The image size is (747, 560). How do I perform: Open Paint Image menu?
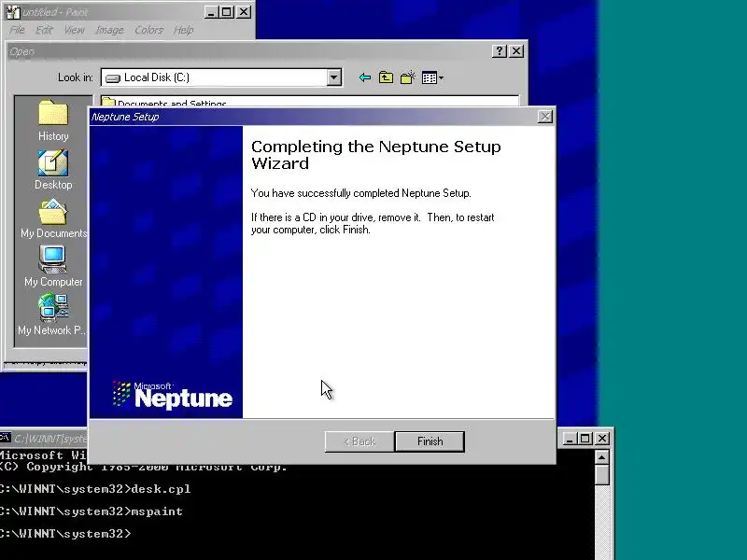pyautogui.click(x=109, y=30)
